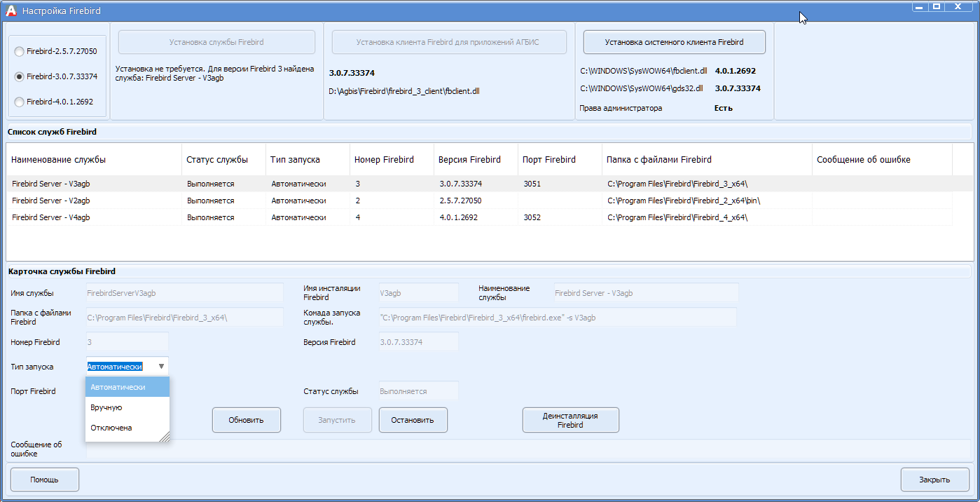Click Статус службы field Выполняется
The height and width of the screenshot is (502, 980).
pyautogui.click(x=418, y=391)
